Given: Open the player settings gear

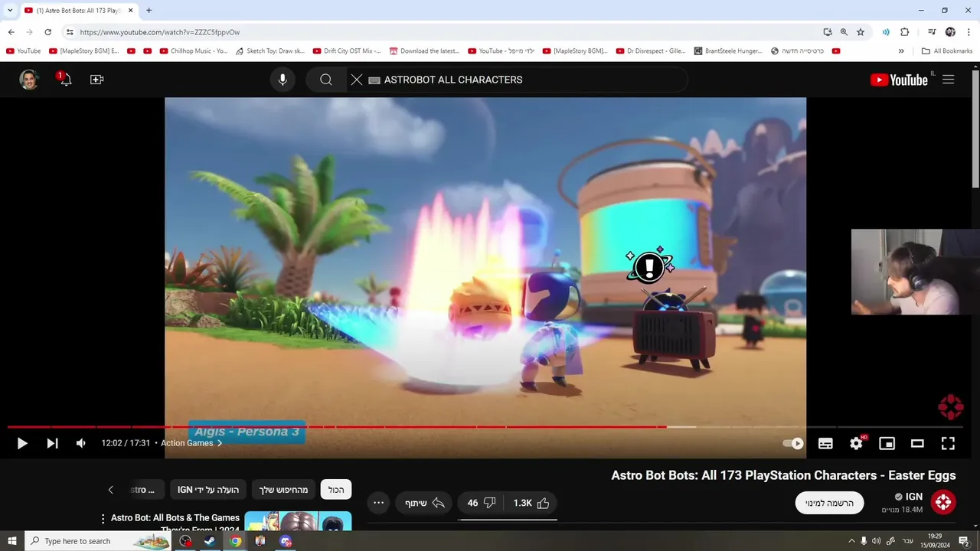Looking at the screenshot, I should [856, 443].
